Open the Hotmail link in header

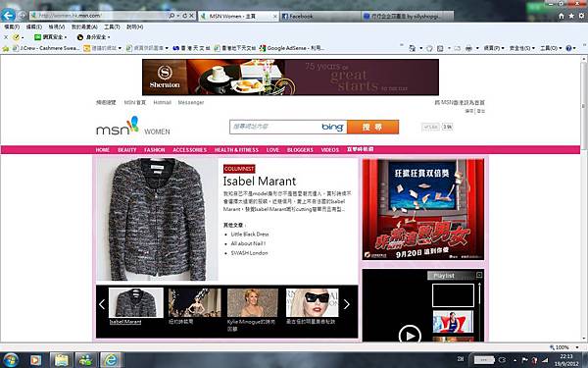[x=162, y=102]
